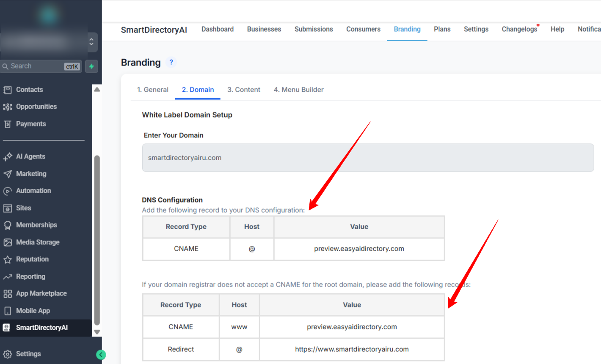This screenshot has width=601, height=364.
Task: Click the Contacts sidebar icon
Action: coord(7,90)
